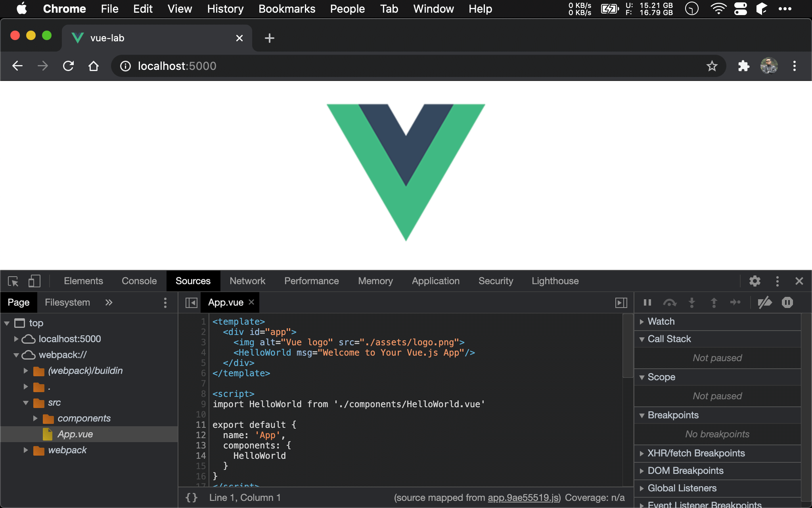Switch to the Elements tab
812x508 pixels.
[83, 281]
